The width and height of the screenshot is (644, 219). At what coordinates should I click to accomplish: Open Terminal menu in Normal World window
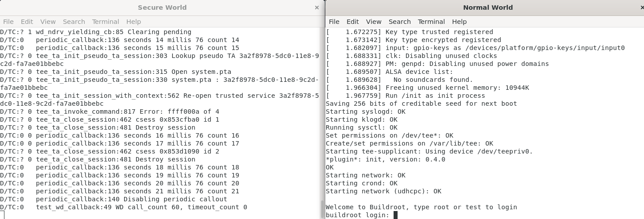(x=431, y=22)
